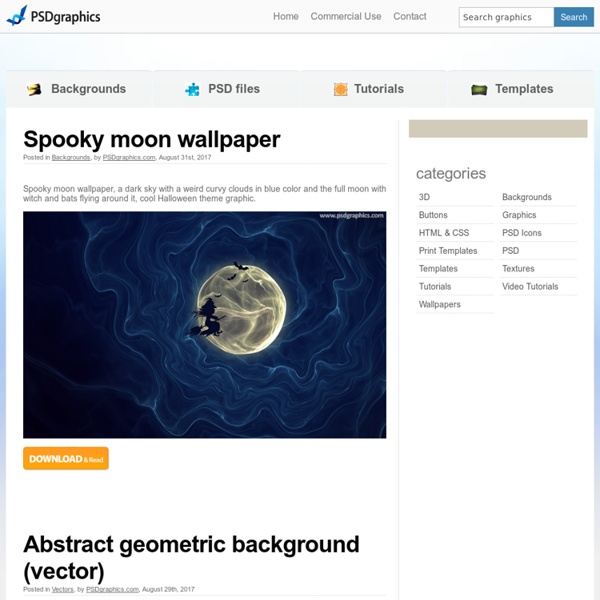Open the Abstract geometric background post title
This screenshot has height=600, width=600.
tap(191, 558)
